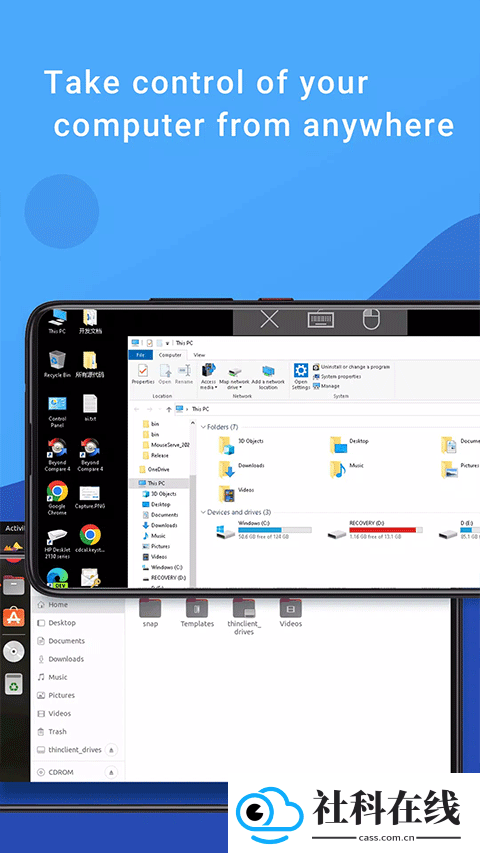480x853 pixels.
Task: Tap the X close icon in the remote toolbar
Action: pos(269,319)
